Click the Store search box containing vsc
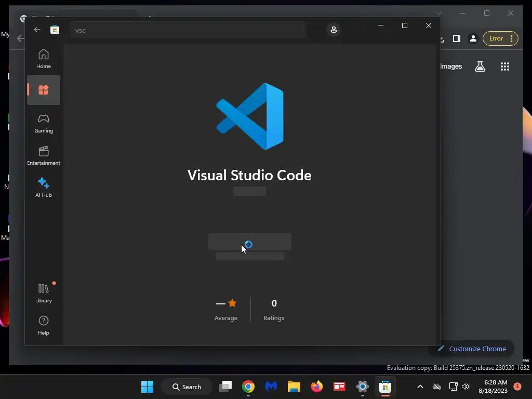 pos(187,30)
